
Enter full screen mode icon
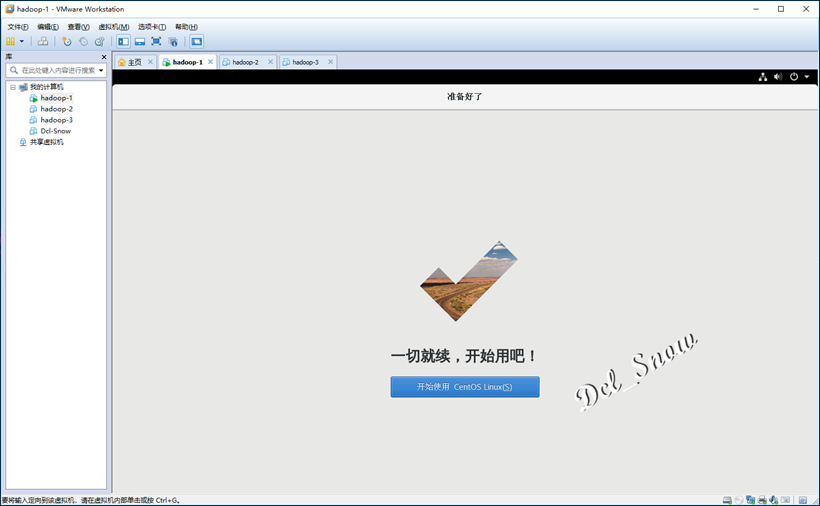(x=156, y=41)
